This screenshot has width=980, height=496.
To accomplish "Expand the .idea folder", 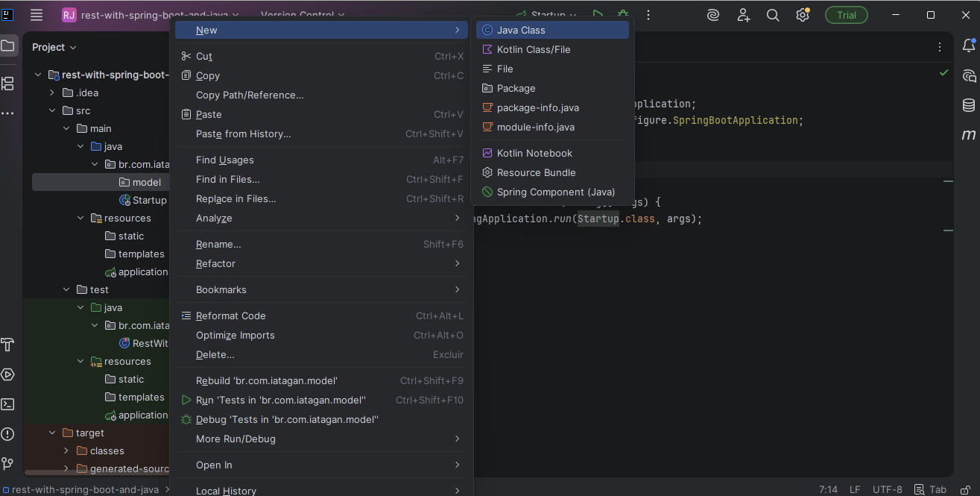I will [x=52, y=93].
